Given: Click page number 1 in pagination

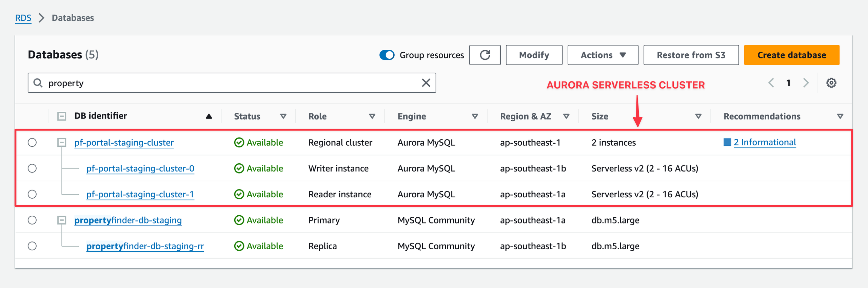Looking at the screenshot, I should tap(788, 83).
